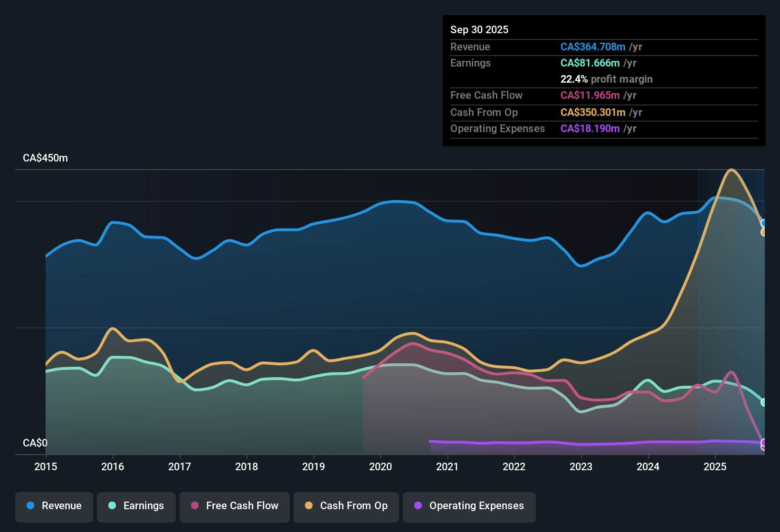Click the blue Revenue legend dot
Screen dimensions: 780x532
point(29,506)
